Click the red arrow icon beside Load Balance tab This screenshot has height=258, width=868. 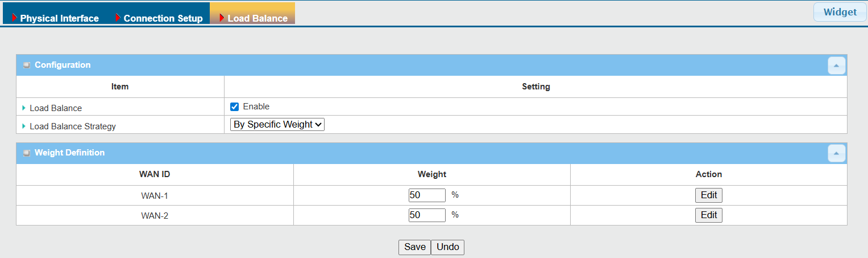coord(222,18)
